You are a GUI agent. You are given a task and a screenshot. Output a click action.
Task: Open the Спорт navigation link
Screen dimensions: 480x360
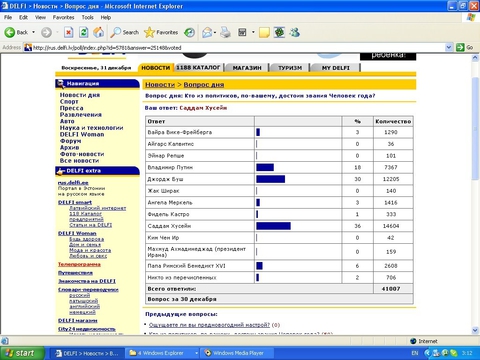[x=69, y=101]
